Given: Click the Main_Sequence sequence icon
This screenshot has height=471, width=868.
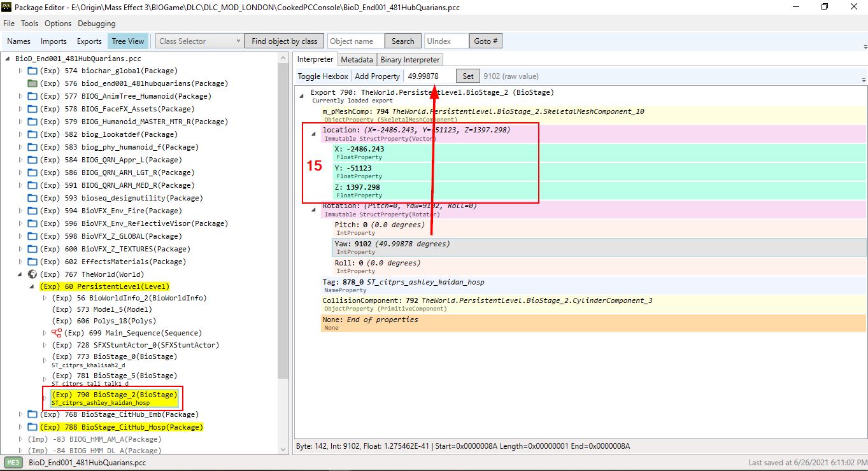Looking at the screenshot, I should pyautogui.click(x=56, y=333).
